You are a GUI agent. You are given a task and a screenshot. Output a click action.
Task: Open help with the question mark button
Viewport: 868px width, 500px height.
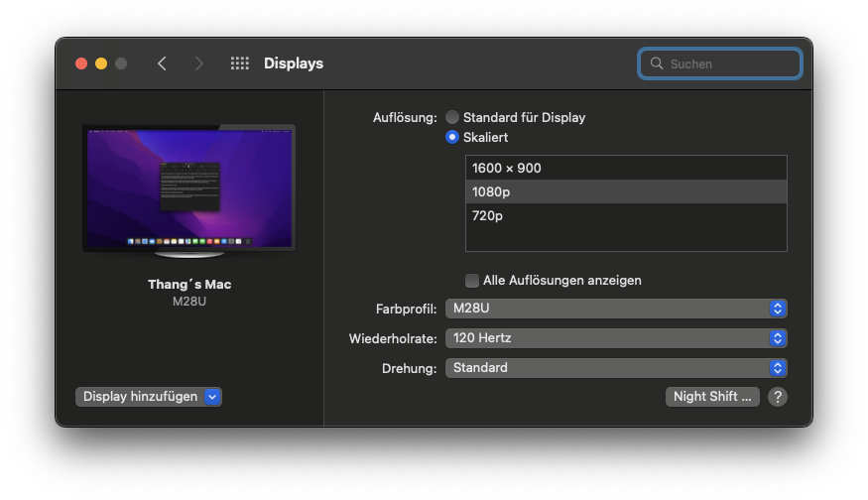click(778, 397)
